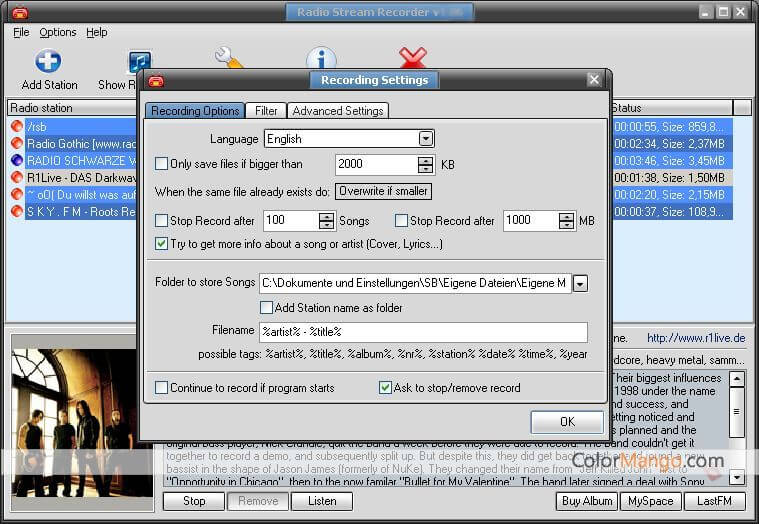This screenshot has height=524, width=759.
Task: Switch to the Advanced Settings tab
Action: pyautogui.click(x=337, y=111)
